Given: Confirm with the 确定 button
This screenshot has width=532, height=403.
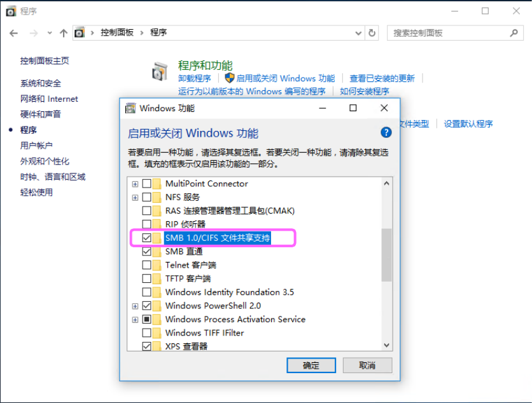Looking at the screenshot, I should coord(311,365).
